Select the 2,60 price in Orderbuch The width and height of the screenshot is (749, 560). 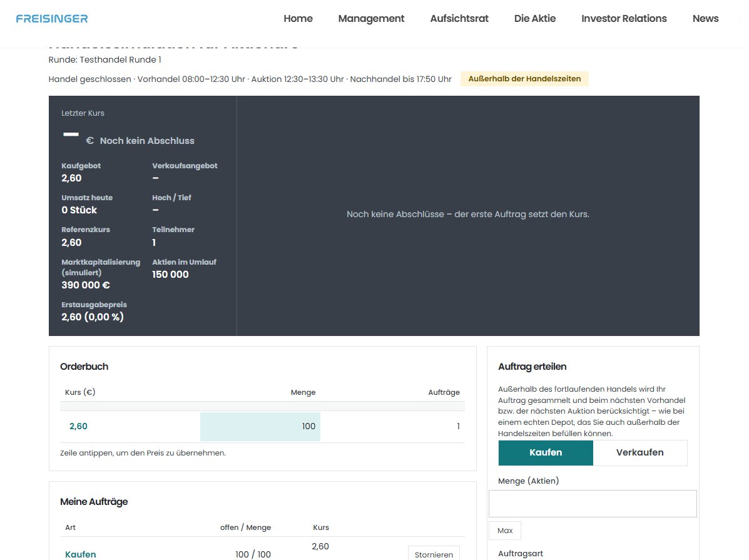pyautogui.click(x=78, y=426)
